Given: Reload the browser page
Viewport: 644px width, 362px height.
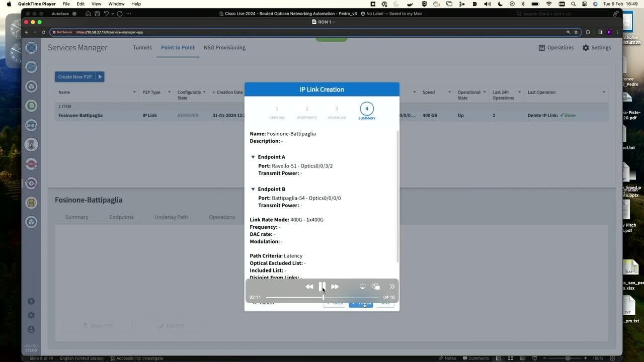Looking at the screenshot, I should point(43,32).
